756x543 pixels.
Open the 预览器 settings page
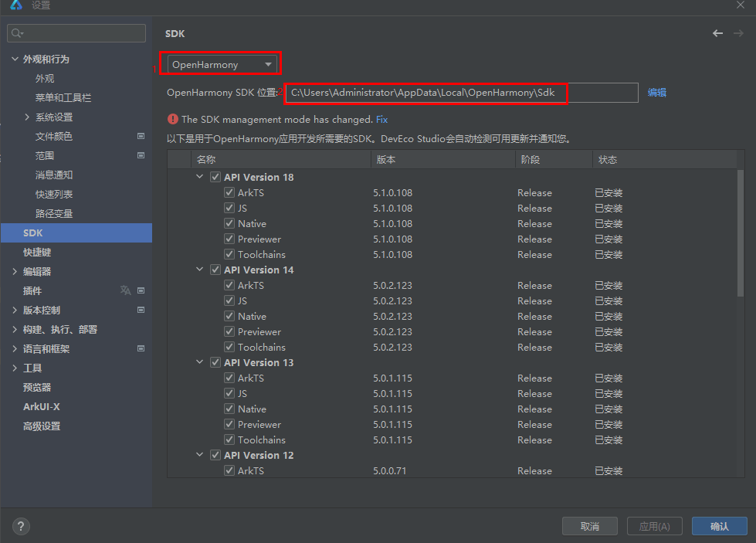[37, 387]
